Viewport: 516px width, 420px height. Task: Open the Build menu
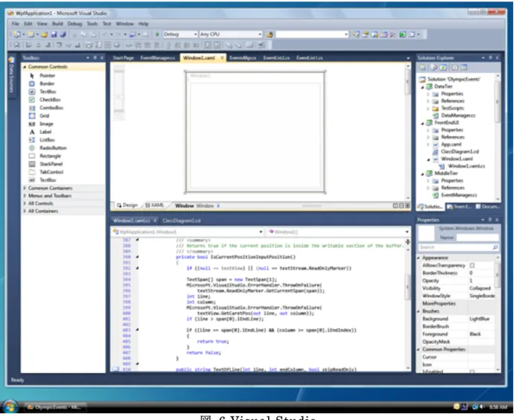[57, 24]
